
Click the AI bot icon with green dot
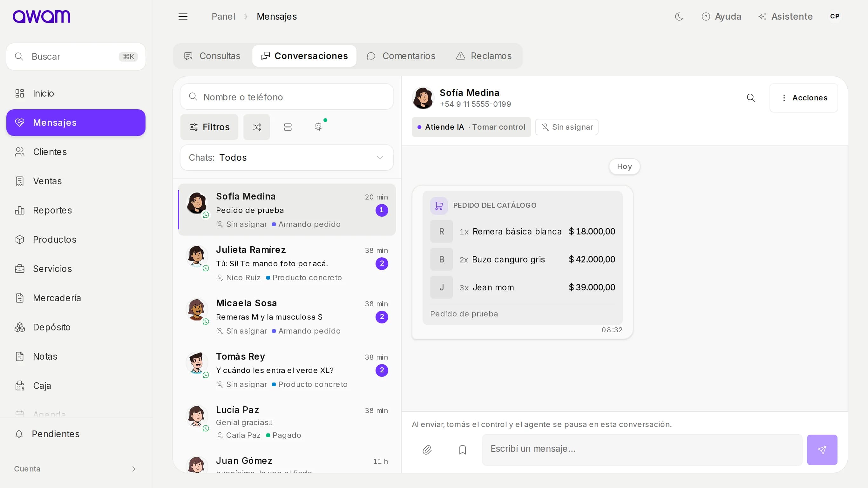coord(318,127)
